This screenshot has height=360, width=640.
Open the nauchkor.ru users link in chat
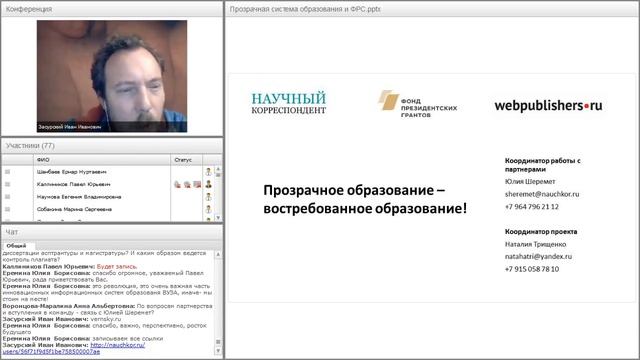point(73,348)
